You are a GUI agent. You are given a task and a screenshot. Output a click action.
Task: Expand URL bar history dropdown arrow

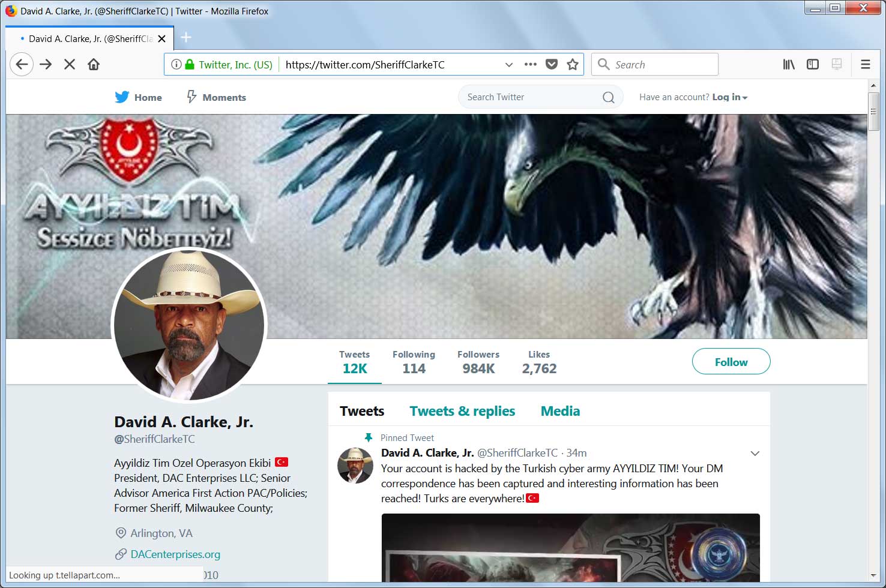509,65
